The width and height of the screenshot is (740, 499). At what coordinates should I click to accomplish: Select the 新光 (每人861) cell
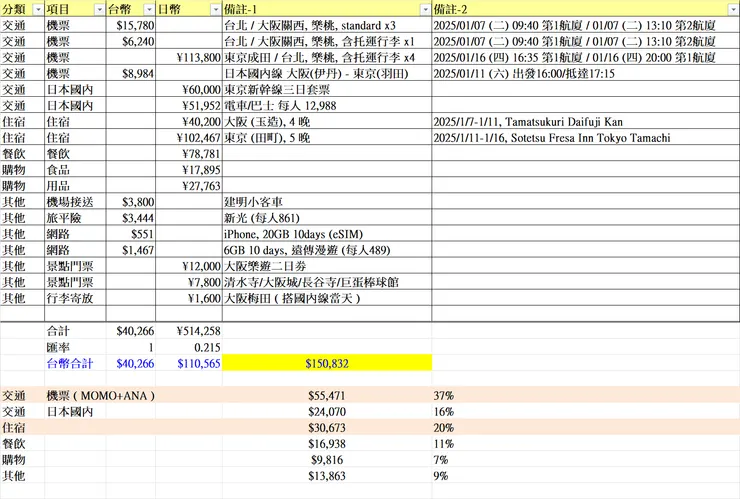click(327, 218)
